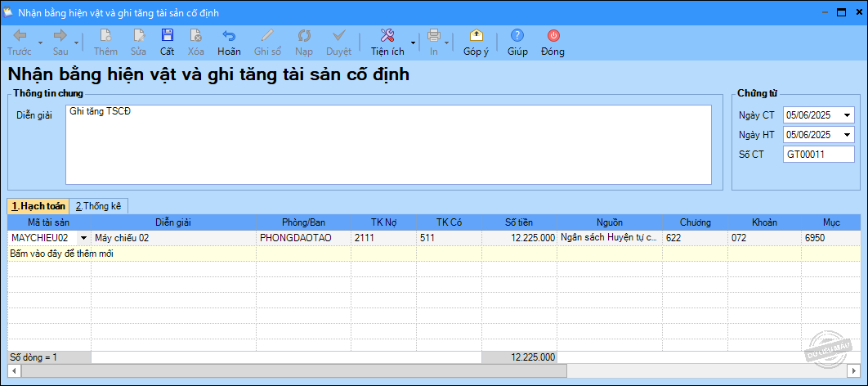Open help with Giúp icon

click(x=517, y=36)
